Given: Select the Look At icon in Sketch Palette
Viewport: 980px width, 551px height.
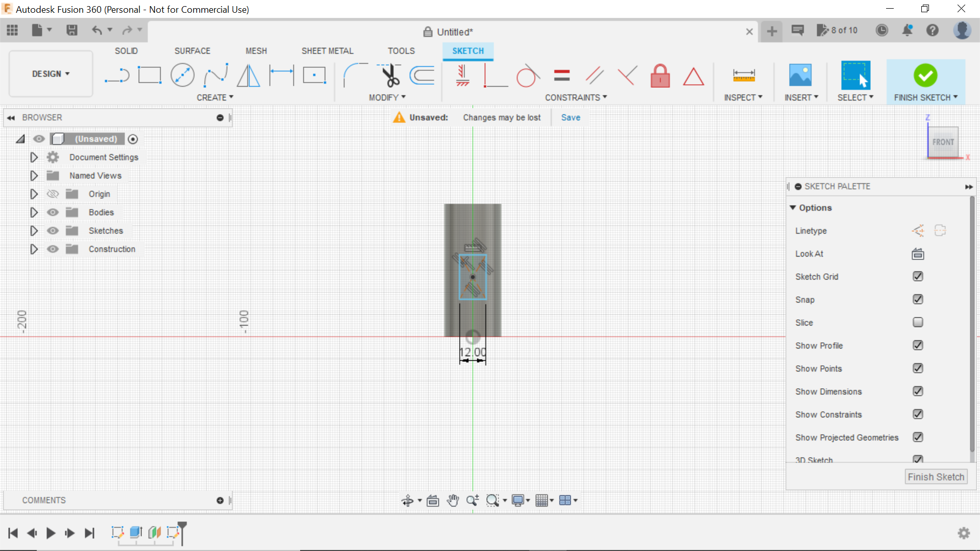Looking at the screenshot, I should (917, 254).
